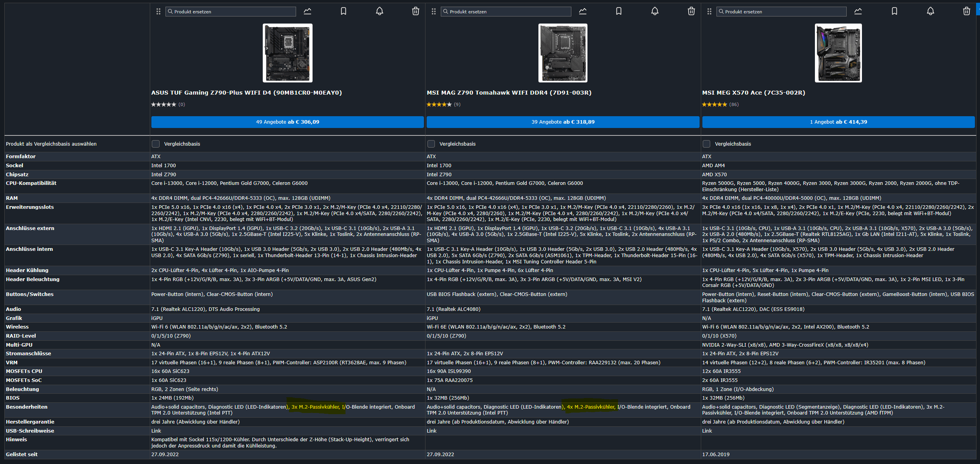980x464 pixels.
Task: Open MSI MEG X570 Ace title link
Action: coord(753,93)
